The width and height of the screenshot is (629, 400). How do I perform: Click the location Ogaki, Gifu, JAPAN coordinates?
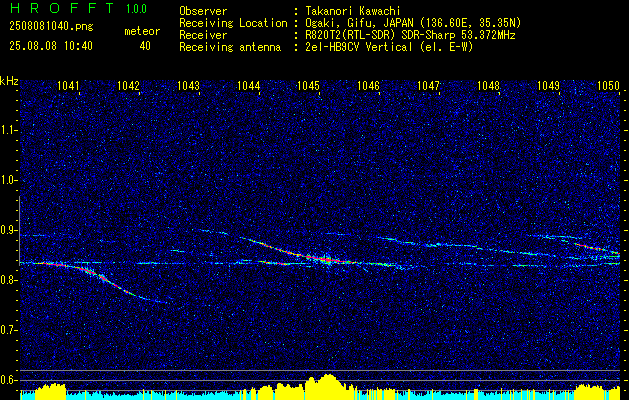point(413,23)
